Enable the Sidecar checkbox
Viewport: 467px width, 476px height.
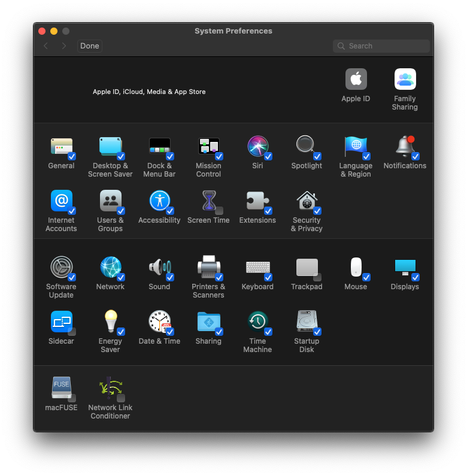72,332
